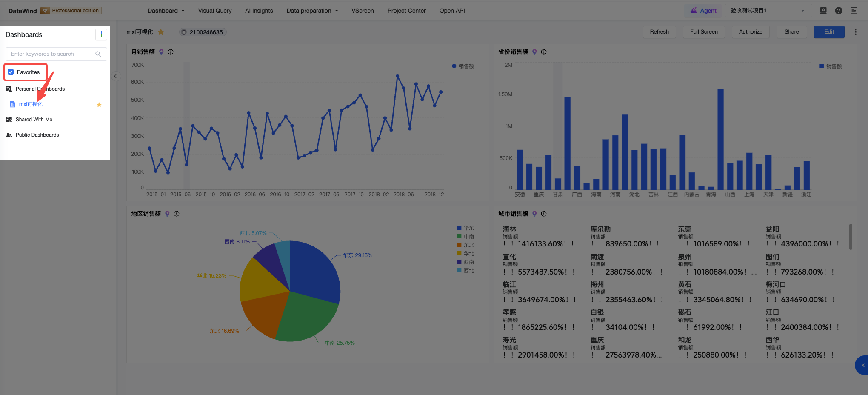Click the Edit button
The height and width of the screenshot is (395, 868).
(x=829, y=32)
